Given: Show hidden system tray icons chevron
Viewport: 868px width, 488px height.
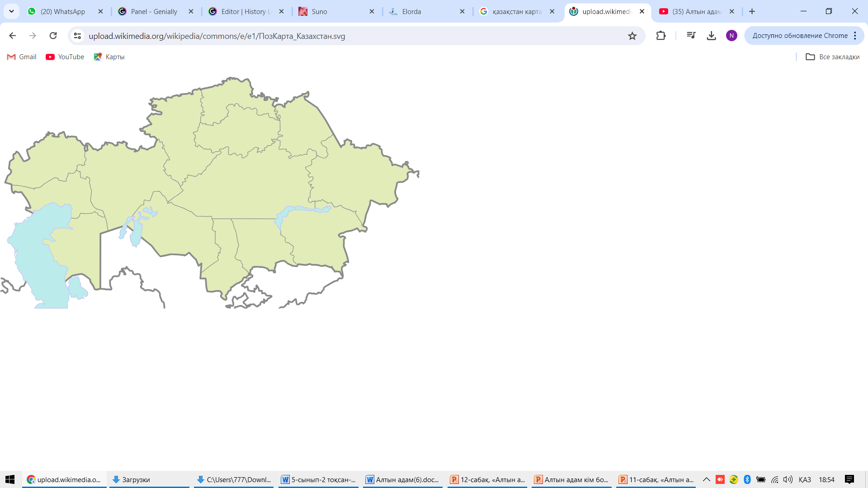Looking at the screenshot, I should tap(706, 479).
